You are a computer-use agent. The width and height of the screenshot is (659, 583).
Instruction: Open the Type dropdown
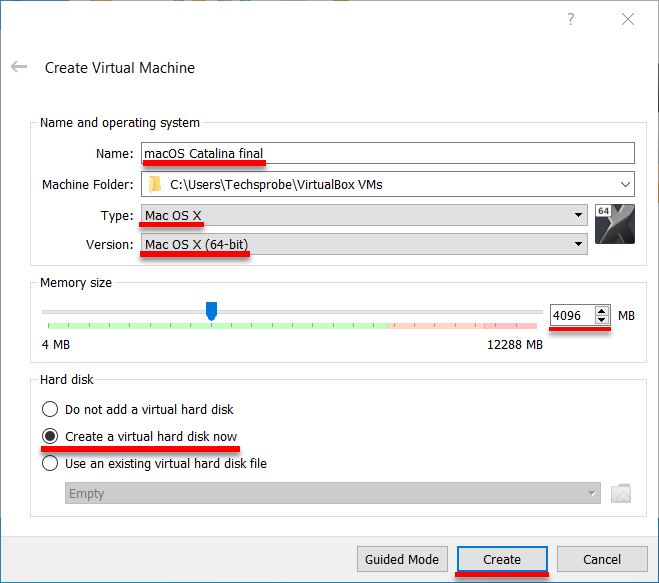[364, 215]
